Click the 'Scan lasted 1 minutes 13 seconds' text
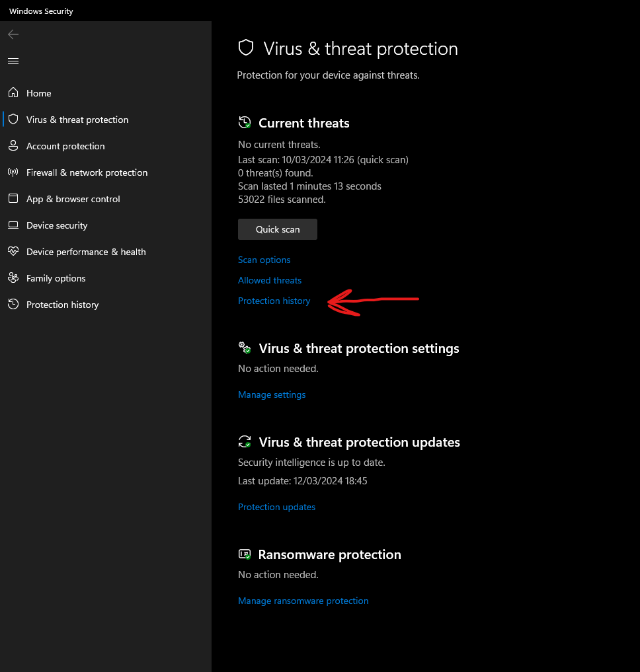Viewport: 640px width, 672px height. 309,186
